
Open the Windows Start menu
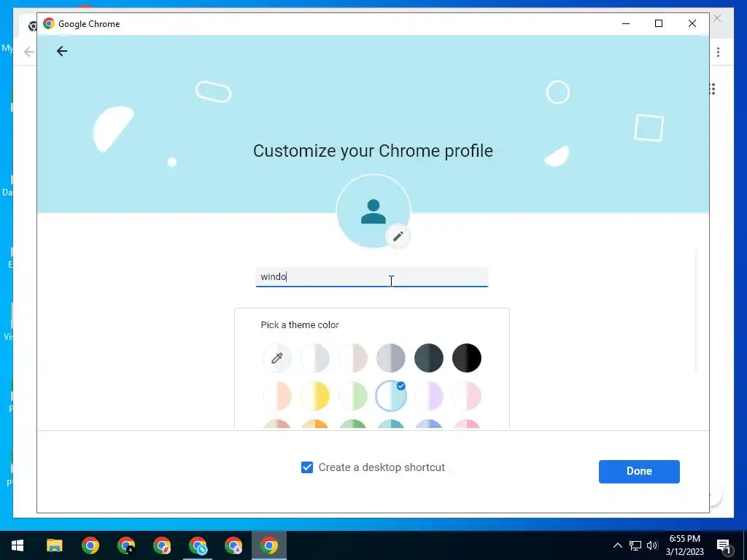pyautogui.click(x=18, y=545)
